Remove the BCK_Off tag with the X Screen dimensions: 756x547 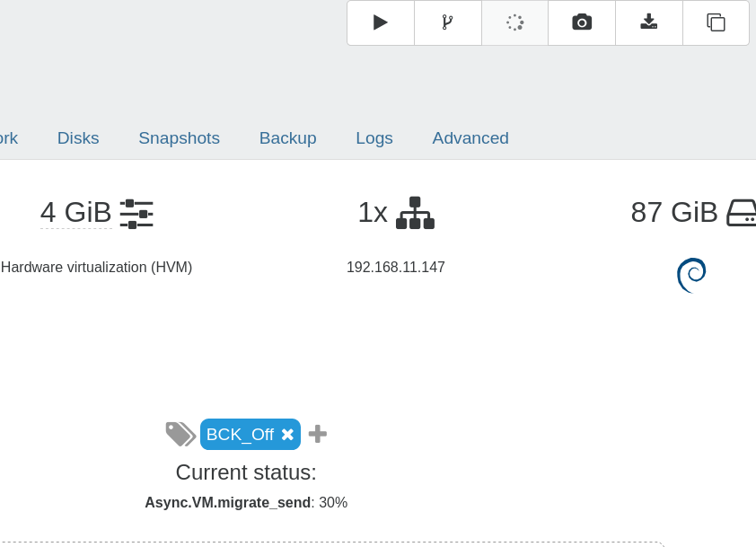(x=287, y=435)
